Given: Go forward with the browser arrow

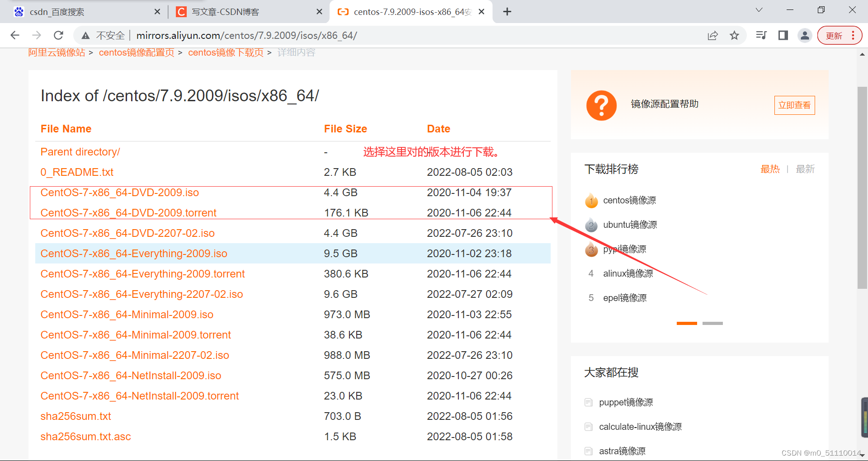Looking at the screenshot, I should pos(37,35).
